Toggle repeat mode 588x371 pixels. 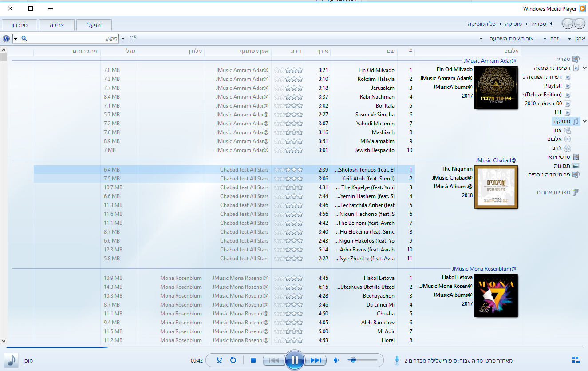[233, 360]
